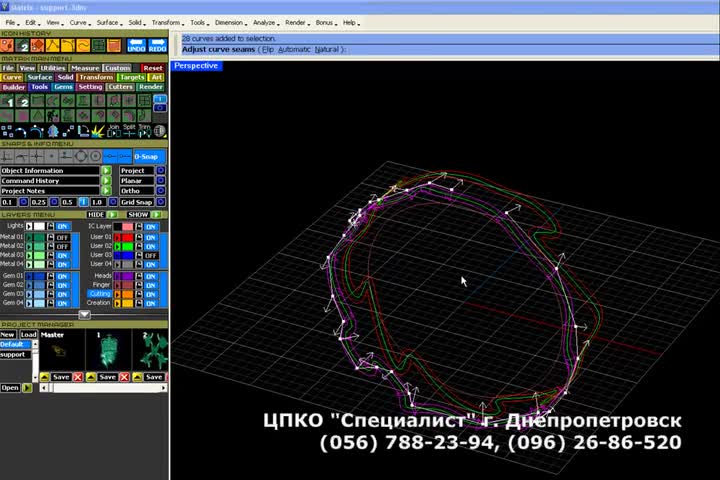
Task: Toggle the Ortho mode indicator
Action: (x=160, y=190)
